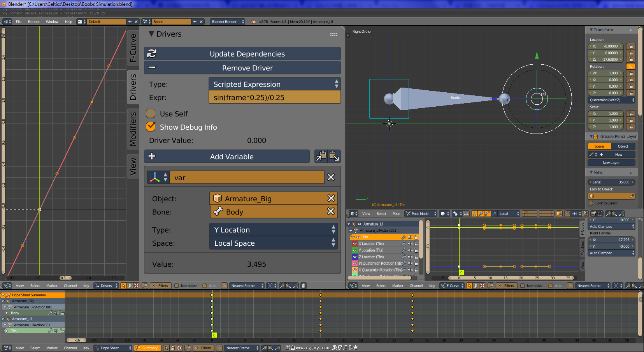Viewport: 644px width, 352px height.
Task: Click the wrench modifier icon on the Tits group
Action: click(404, 237)
